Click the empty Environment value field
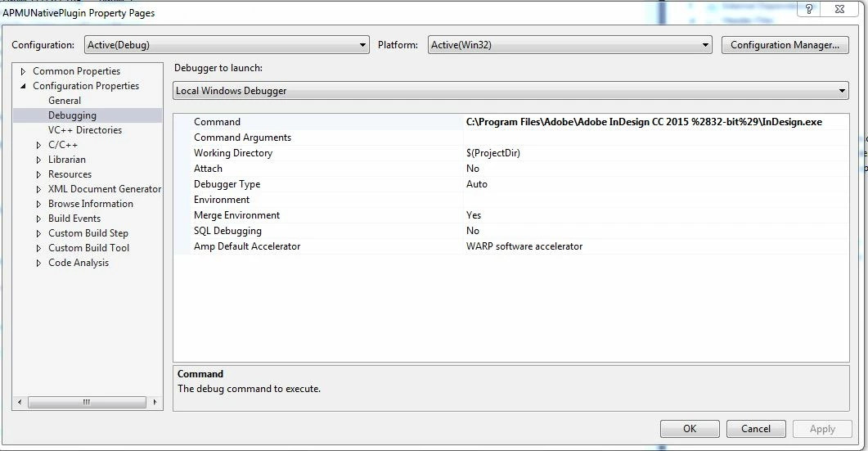This screenshot has width=868, height=451. pos(656,200)
